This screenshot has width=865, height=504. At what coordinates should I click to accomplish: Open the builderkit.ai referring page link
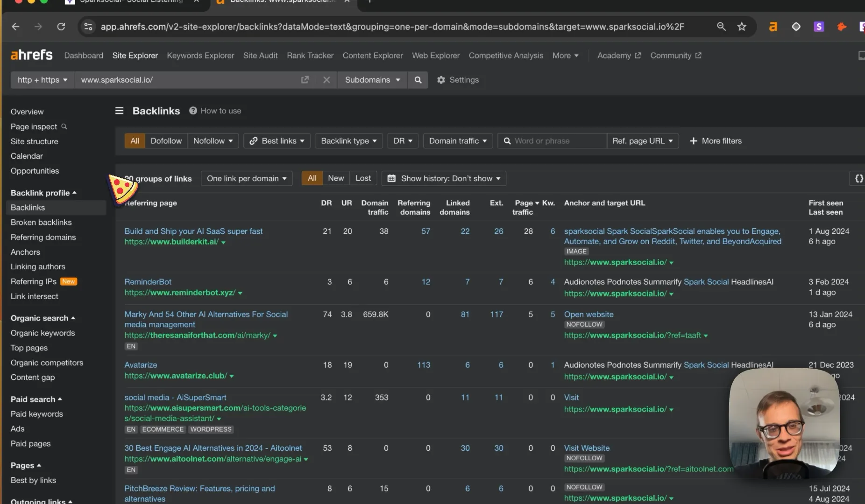point(171,242)
